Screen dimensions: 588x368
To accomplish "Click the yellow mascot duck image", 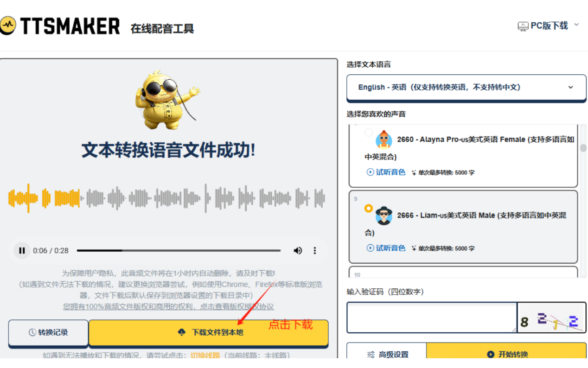I will click(166, 101).
